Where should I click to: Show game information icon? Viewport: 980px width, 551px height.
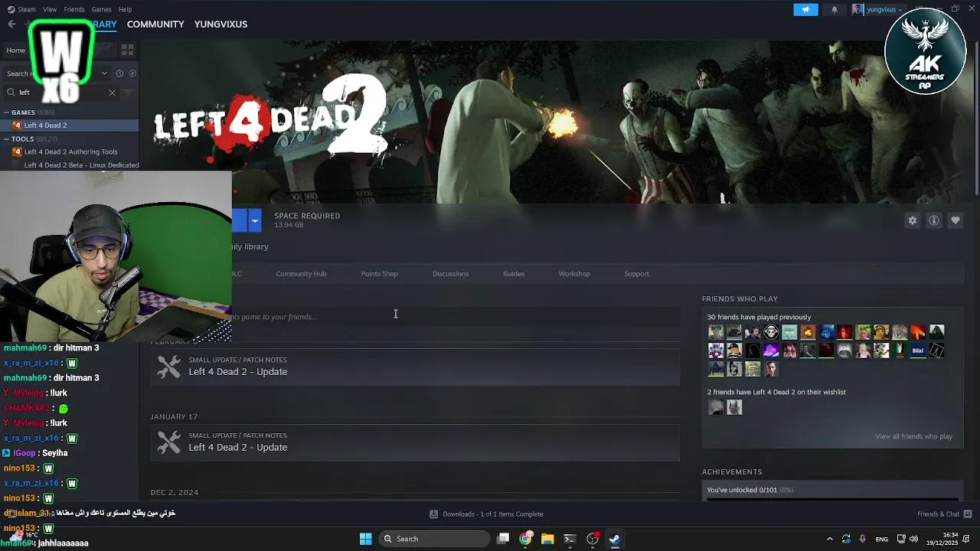tap(934, 220)
